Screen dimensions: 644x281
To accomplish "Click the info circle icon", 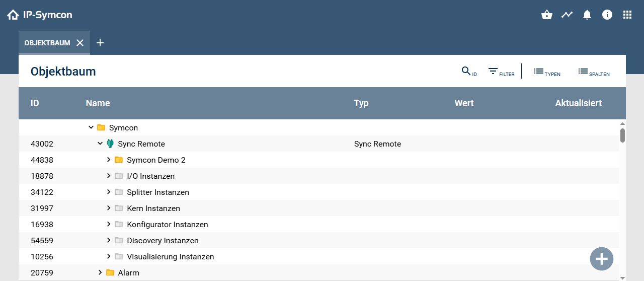I will tap(607, 15).
